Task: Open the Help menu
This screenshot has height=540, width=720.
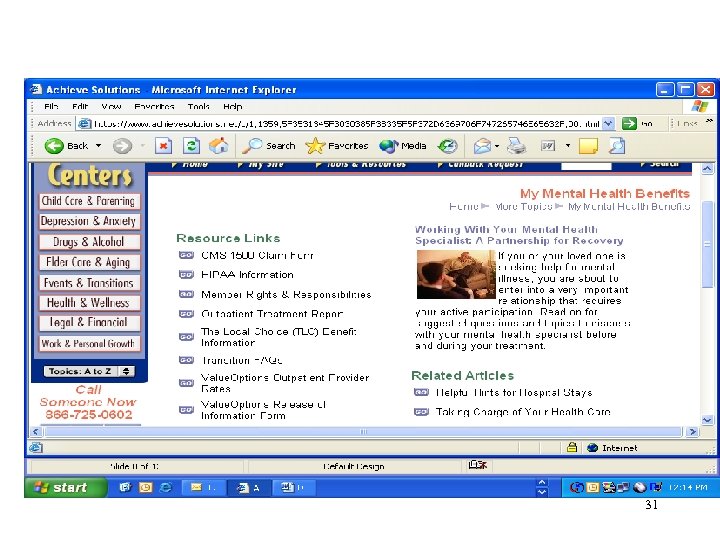Action: click(x=232, y=107)
